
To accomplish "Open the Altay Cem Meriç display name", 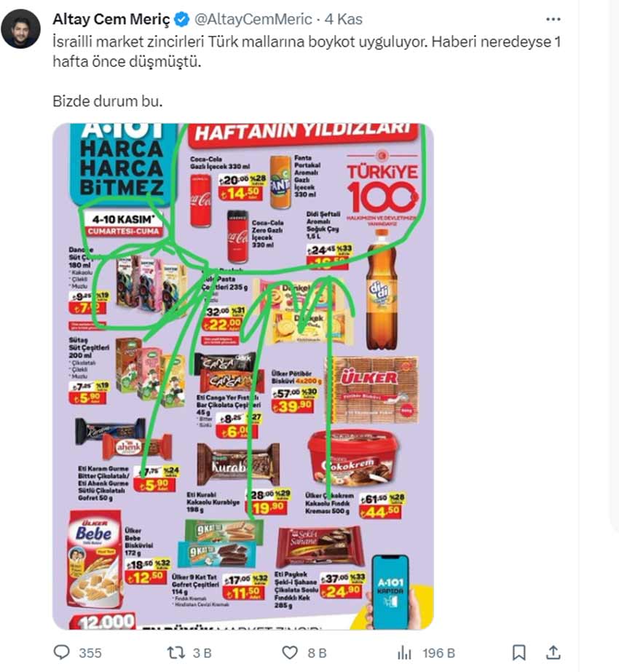I will (x=111, y=19).
